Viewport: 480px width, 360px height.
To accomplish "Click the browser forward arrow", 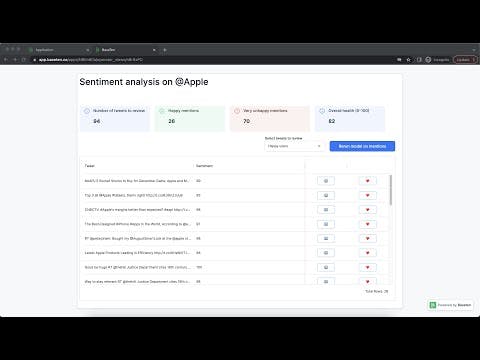I will coord(15,60).
